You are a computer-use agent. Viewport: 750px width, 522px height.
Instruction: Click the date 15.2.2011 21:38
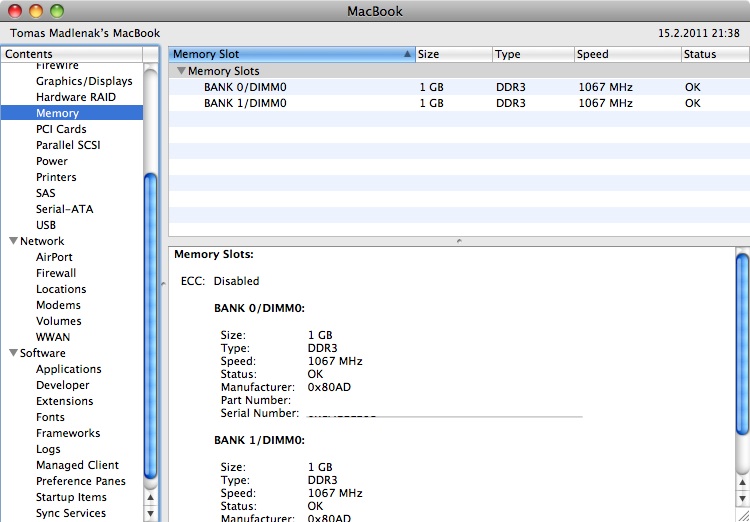coord(699,33)
